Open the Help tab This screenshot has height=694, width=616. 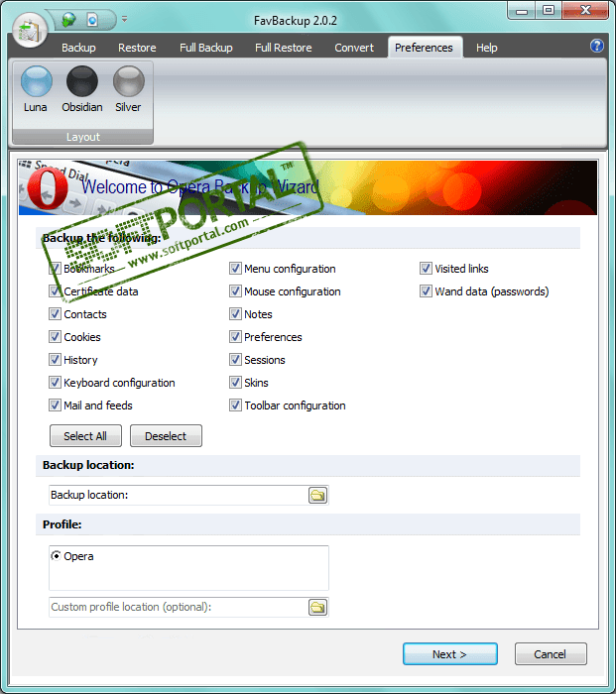coord(487,48)
